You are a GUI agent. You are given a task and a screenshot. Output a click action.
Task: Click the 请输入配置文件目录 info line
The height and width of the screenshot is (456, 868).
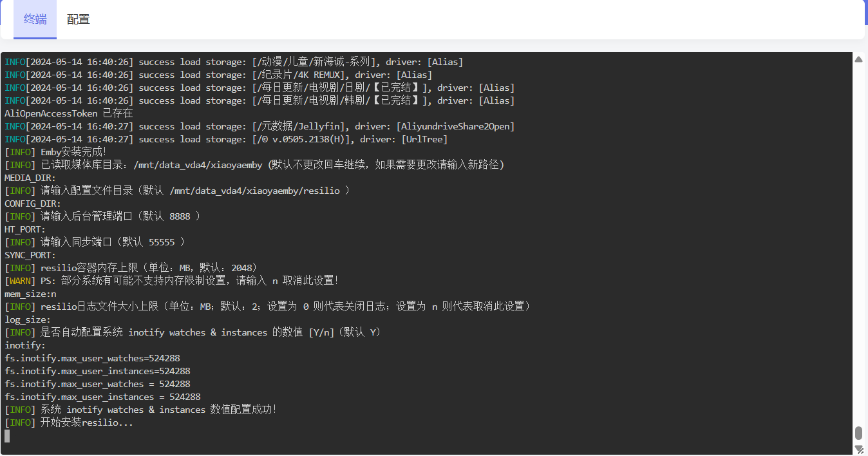[177, 191]
